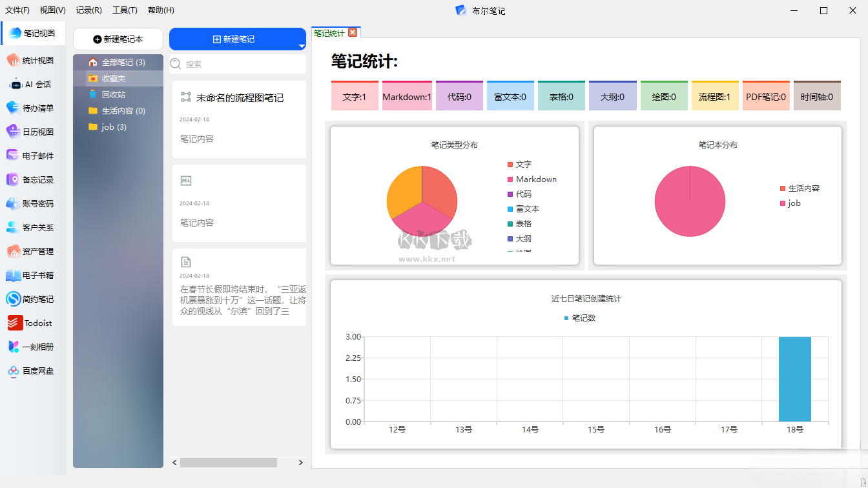Open 百度网盘 sidebar icon

(x=14, y=371)
